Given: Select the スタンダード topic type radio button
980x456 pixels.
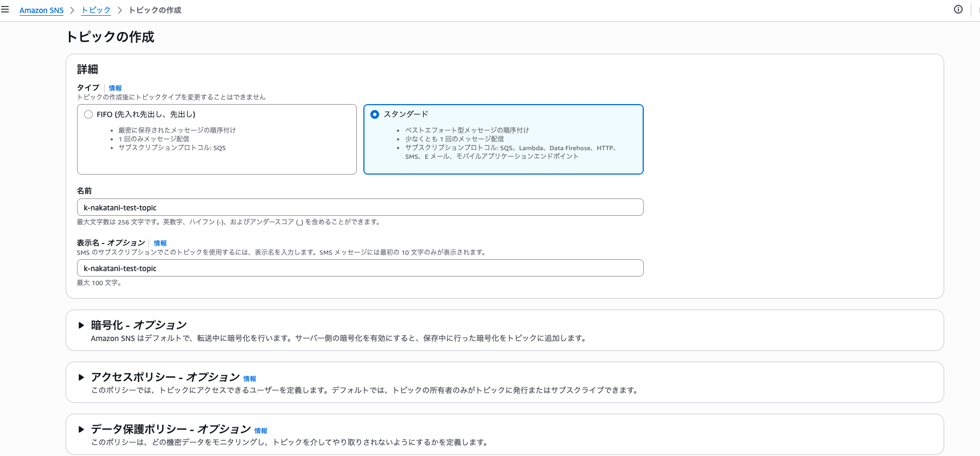Looking at the screenshot, I should (375, 114).
